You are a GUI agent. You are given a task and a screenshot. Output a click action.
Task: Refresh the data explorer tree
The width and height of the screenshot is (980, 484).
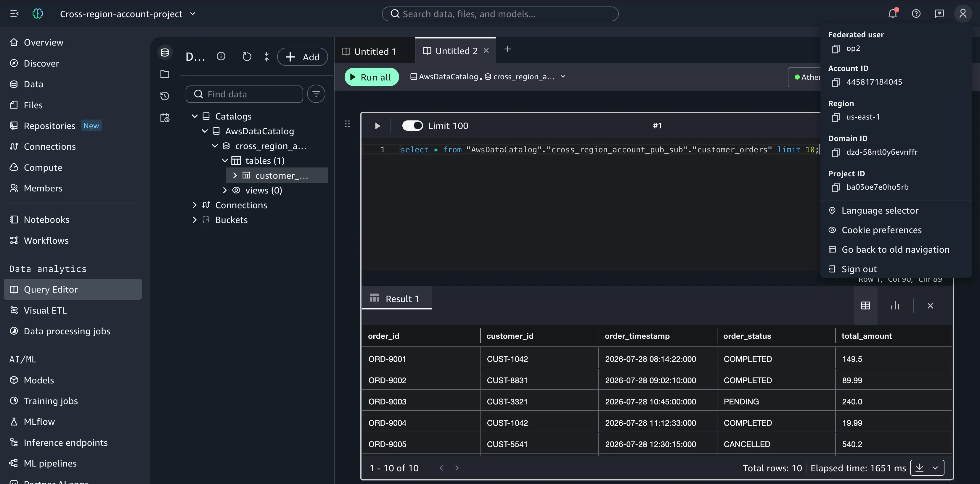(x=247, y=57)
